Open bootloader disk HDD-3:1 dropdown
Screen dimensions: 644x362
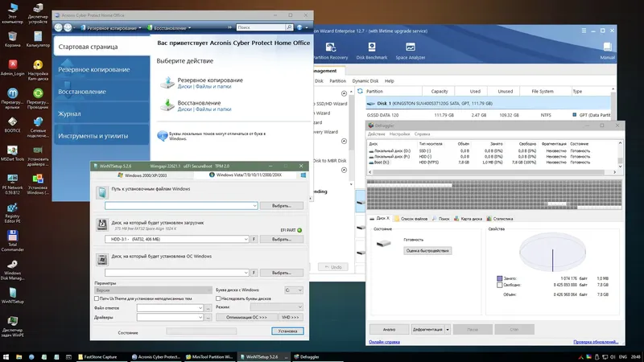246,239
